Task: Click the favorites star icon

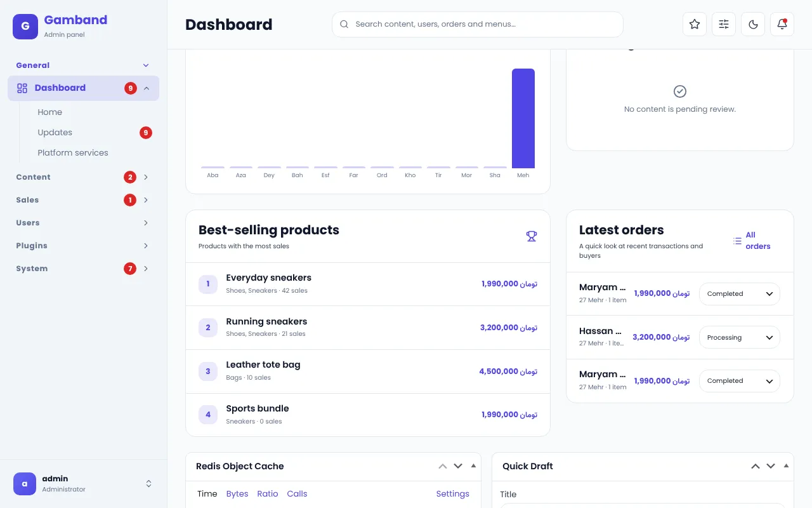Action: click(695, 24)
